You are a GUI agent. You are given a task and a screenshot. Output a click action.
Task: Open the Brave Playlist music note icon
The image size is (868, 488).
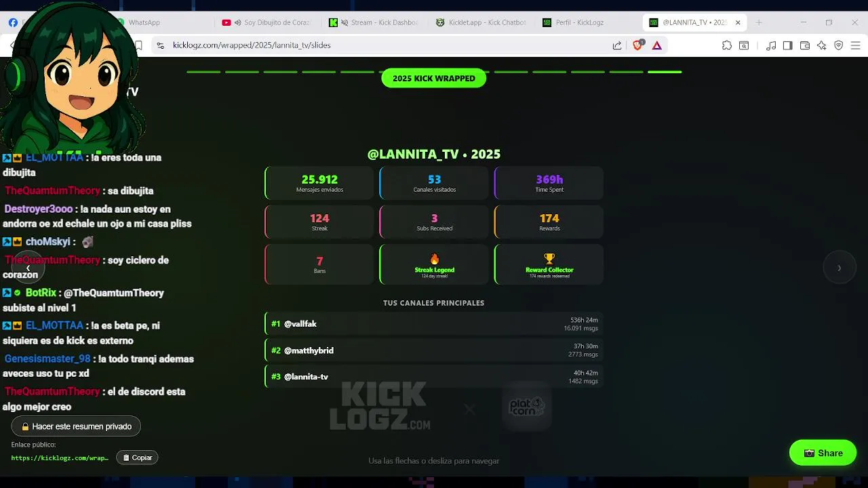coord(771,45)
